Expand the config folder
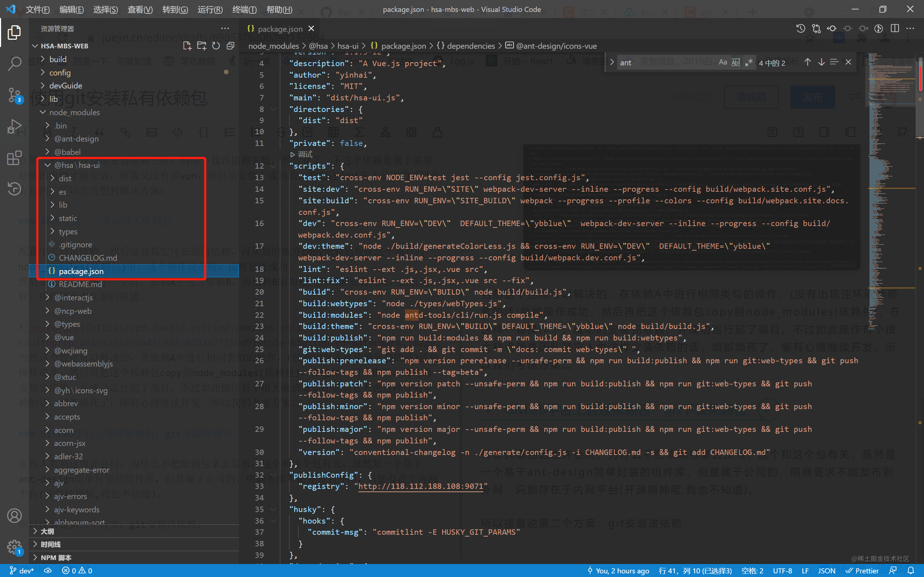 pyautogui.click(x=60, y=73)
